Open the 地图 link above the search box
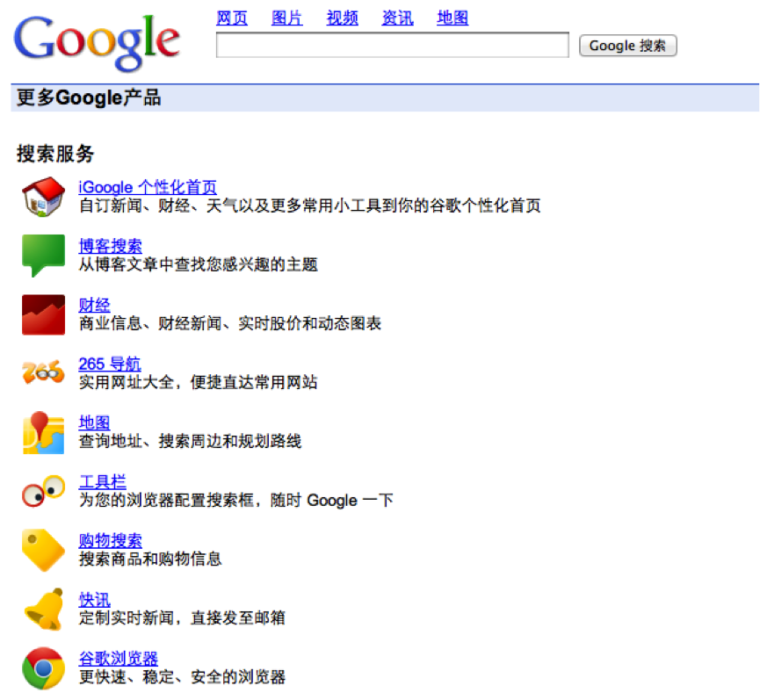Viewport: 760px width, 700px height. [452, 18]
